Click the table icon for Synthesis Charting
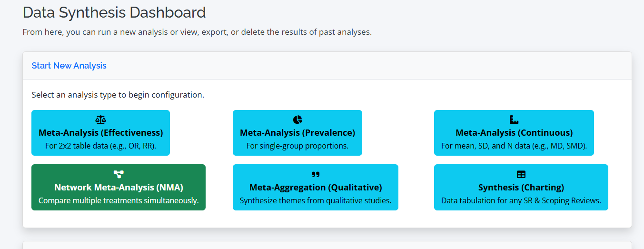The image size is (644, 249). [521, 174]
